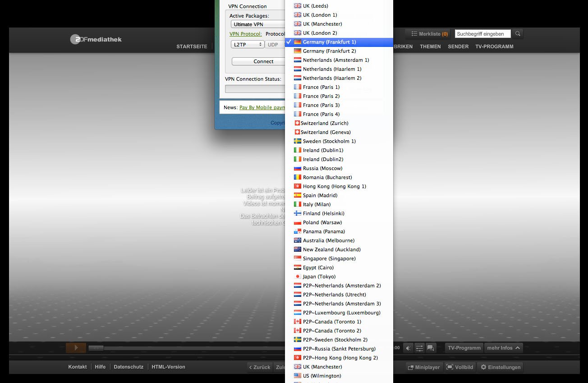Select UK (Leeds) server
The image size is (588, 383).
point(339,6)
